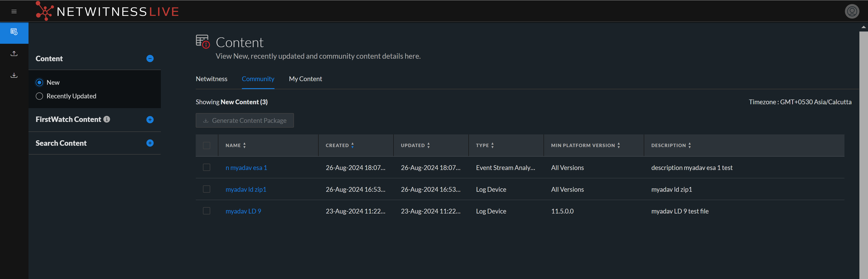Image resolution: width=868 pixels, height=279 pixels.
Task: Expand the FirstWatch Content section
Action: 150,119
